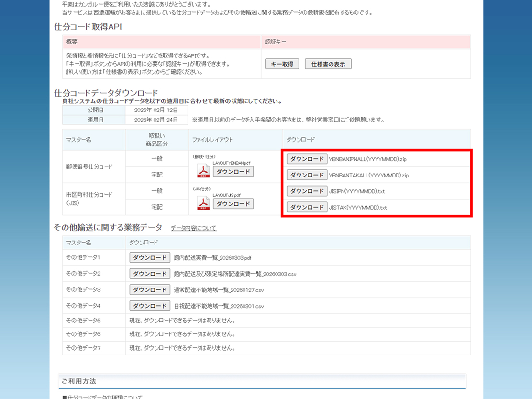This screenshot has height=399, width=532.
Task: Click the filename JISTAK(YYYYMMDD).txt
Action: [x=357, y=208]
